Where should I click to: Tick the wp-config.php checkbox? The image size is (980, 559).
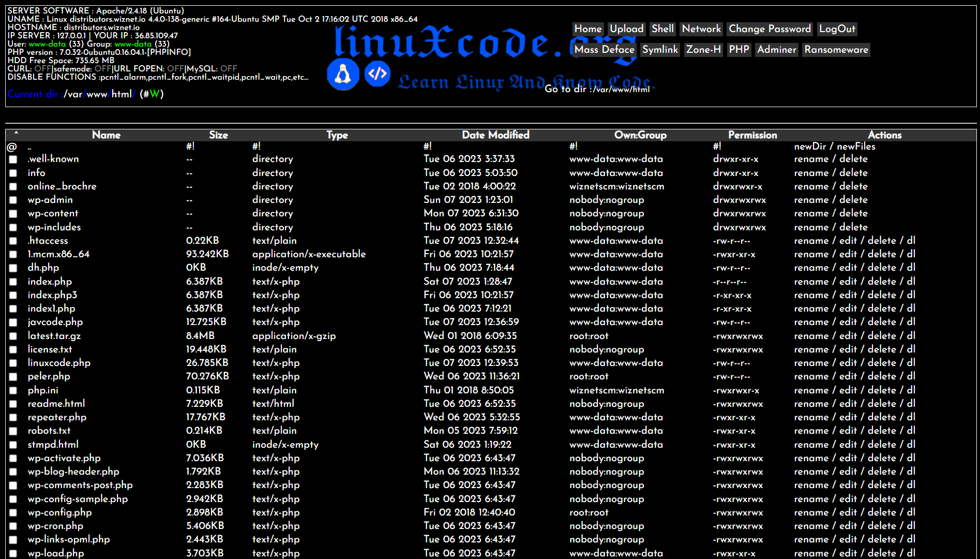[x=13, y=512]
